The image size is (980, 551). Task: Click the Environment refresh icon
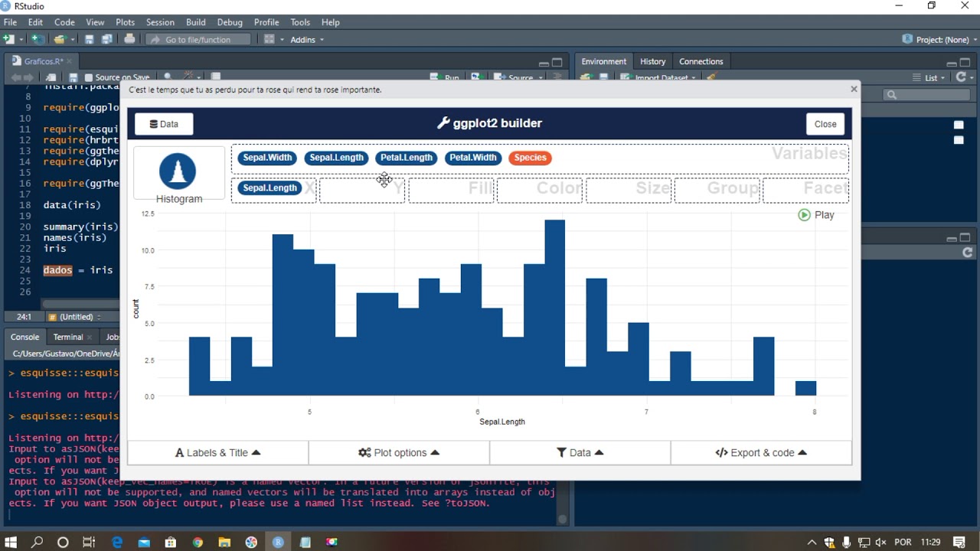(x=962, y=77)
